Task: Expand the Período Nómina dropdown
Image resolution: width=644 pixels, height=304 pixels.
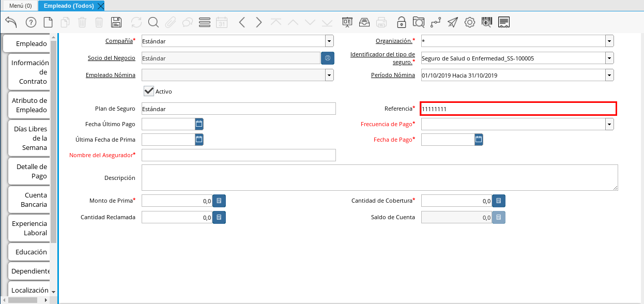Action: (609, 75)
